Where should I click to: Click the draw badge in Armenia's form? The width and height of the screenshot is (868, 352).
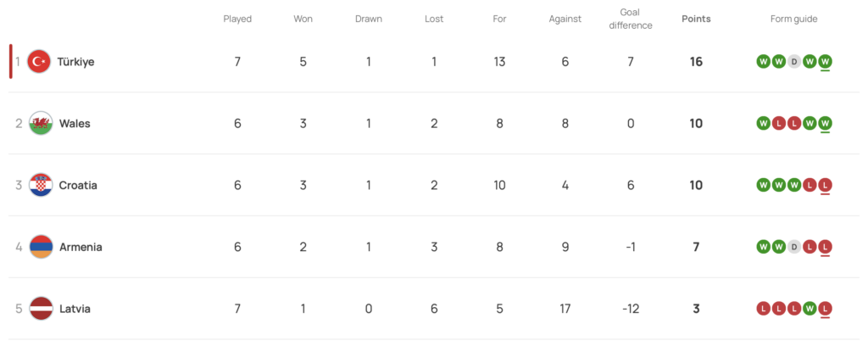pos(794,247)
